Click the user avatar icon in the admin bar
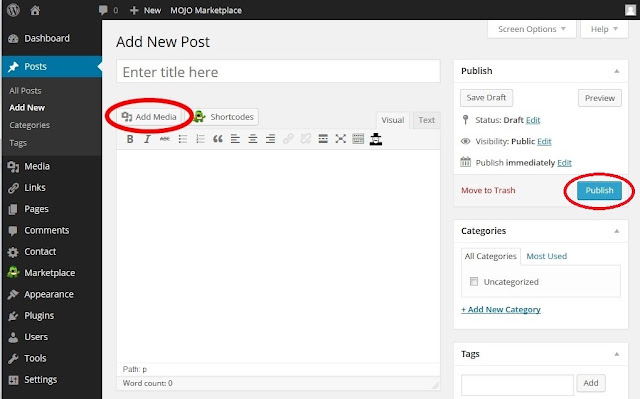 tap(631, 10)
